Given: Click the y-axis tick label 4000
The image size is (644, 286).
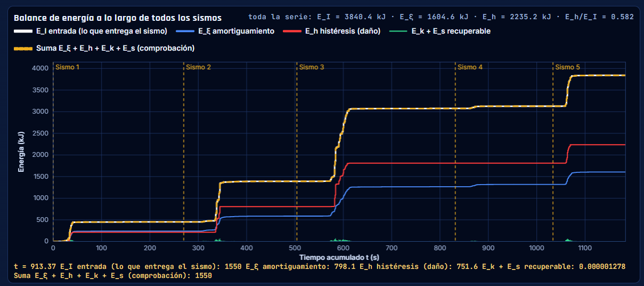Looking at the screenshot, I should [x=40, y=68].
